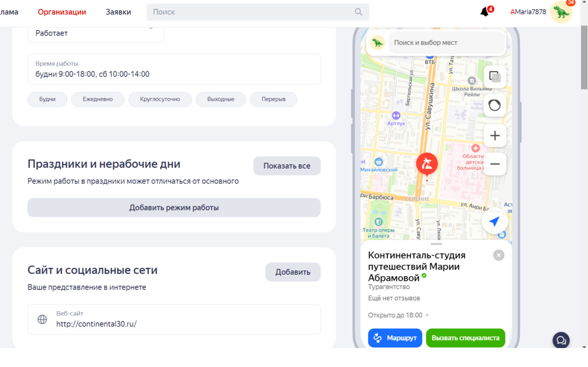Click the dinosaur profile avatar

point(561,12)
